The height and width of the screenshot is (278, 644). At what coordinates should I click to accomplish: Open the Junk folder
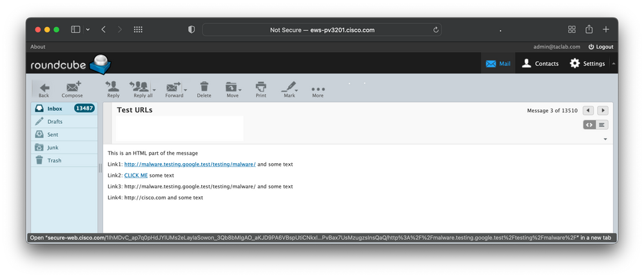(64, 148)
